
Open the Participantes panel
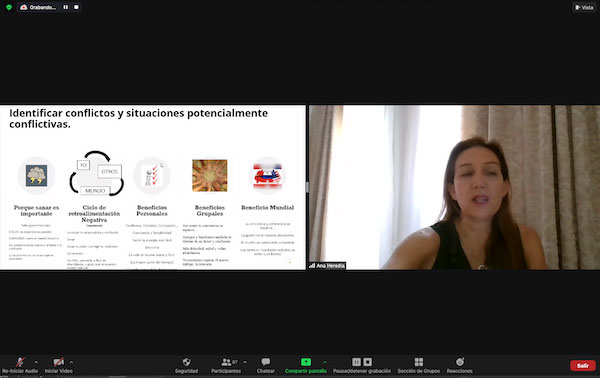point(227,362)
